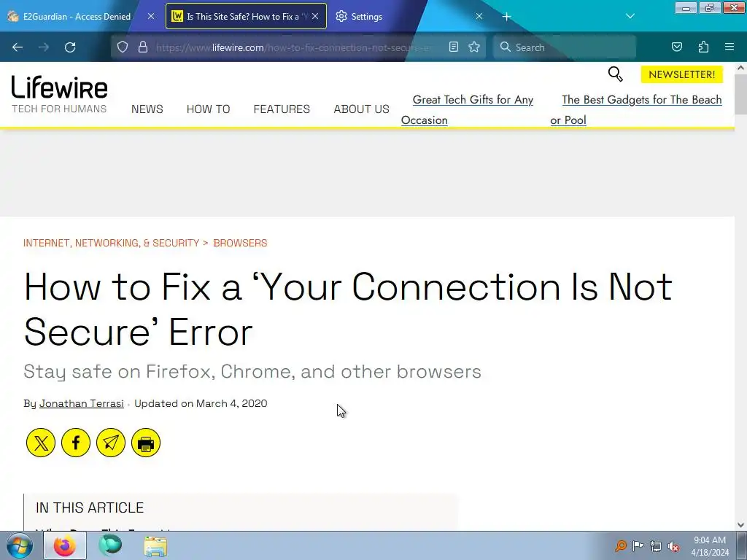Open Internet, Networking, & Security breadcrumb
Image resolution: width=747 pixels, height=560 pixels.
pyautogui.click(x=112, y=243)
